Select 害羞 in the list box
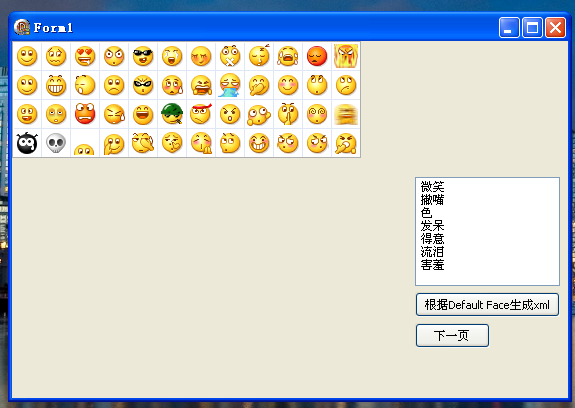 (x=432, y=265)
